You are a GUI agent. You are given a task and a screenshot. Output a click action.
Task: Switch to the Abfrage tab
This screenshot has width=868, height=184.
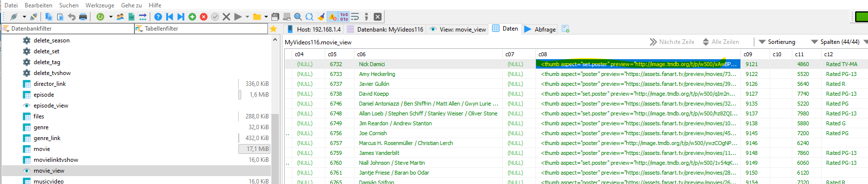coord(540,29)
